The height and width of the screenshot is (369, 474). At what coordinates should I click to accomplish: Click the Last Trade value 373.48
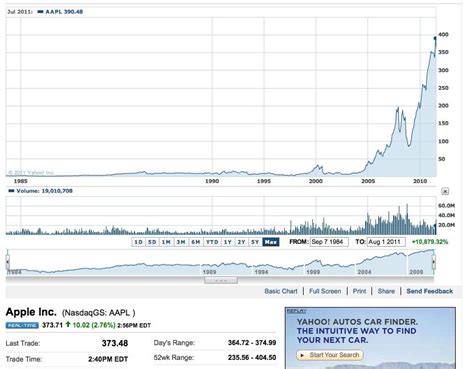(115, 343)
